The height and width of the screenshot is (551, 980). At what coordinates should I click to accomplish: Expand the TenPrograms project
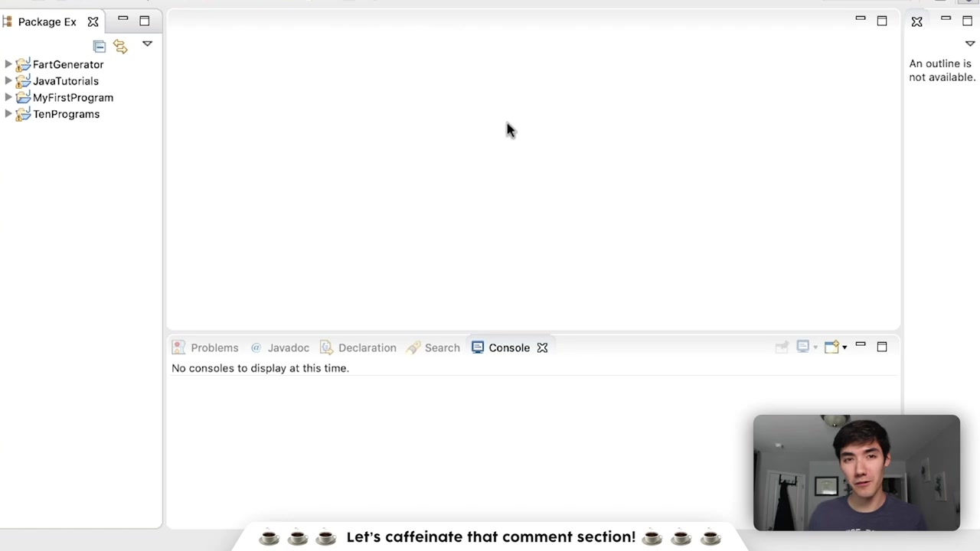pos(8,114)
